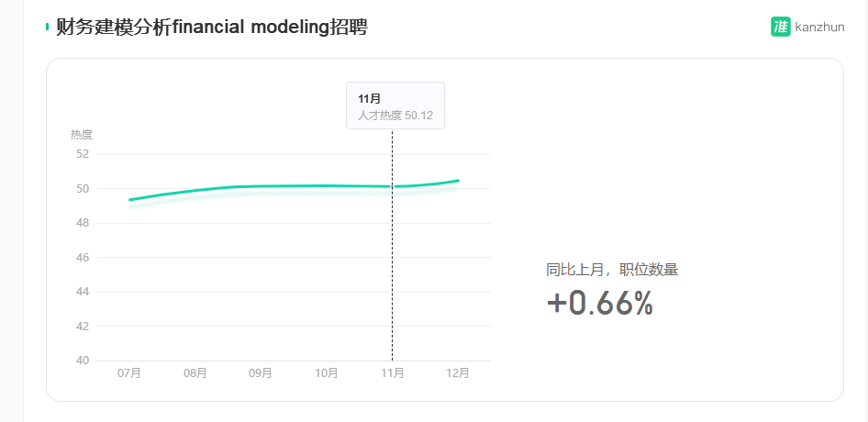Viewport: 868px width, 422px height.
Task: Click the data point on the dashed line
Action: (x=393, y=186)
